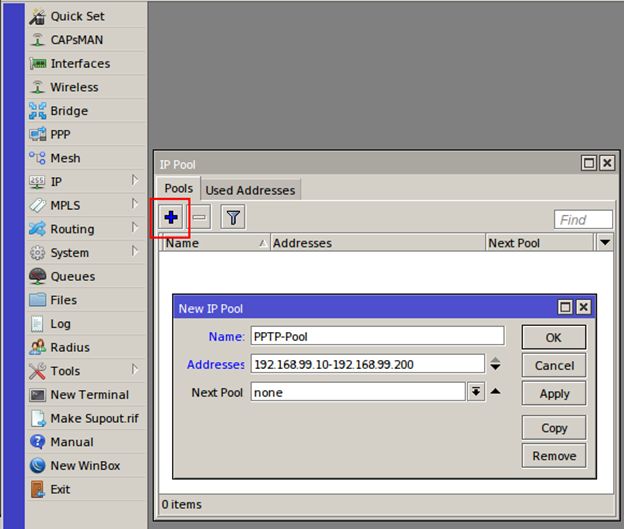
Task: Expand the Tools submenu arrow
Action: (135, 369)
